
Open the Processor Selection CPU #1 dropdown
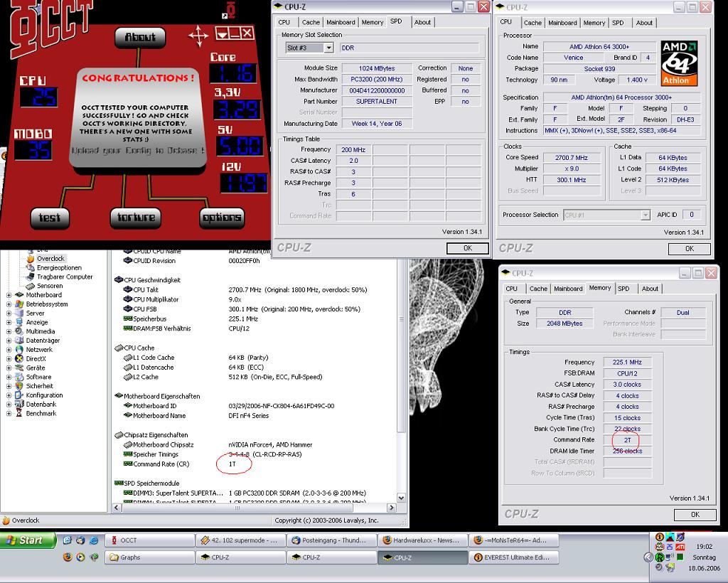645,215
